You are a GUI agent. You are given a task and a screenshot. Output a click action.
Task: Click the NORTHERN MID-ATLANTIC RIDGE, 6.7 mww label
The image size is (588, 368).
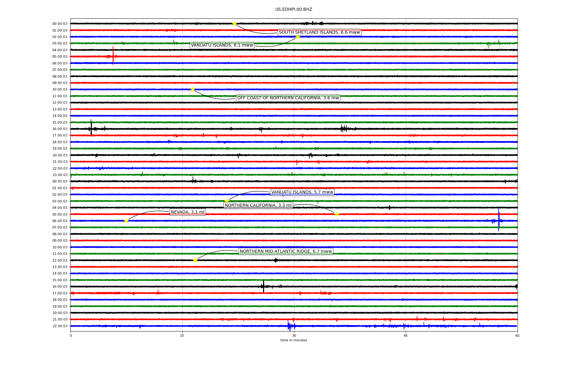tap(285, 251)
